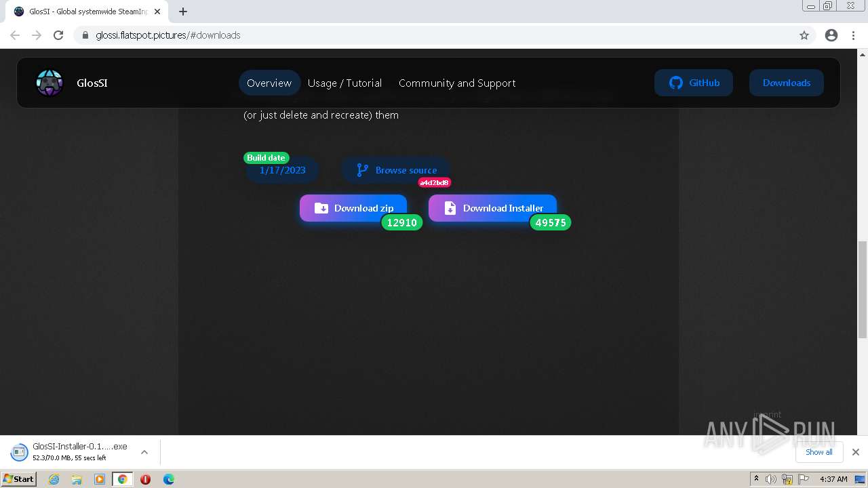This screenshot has height=488, width=868.
Task: Open Usage / Tutorial nav item
Action: coord(344,83)
